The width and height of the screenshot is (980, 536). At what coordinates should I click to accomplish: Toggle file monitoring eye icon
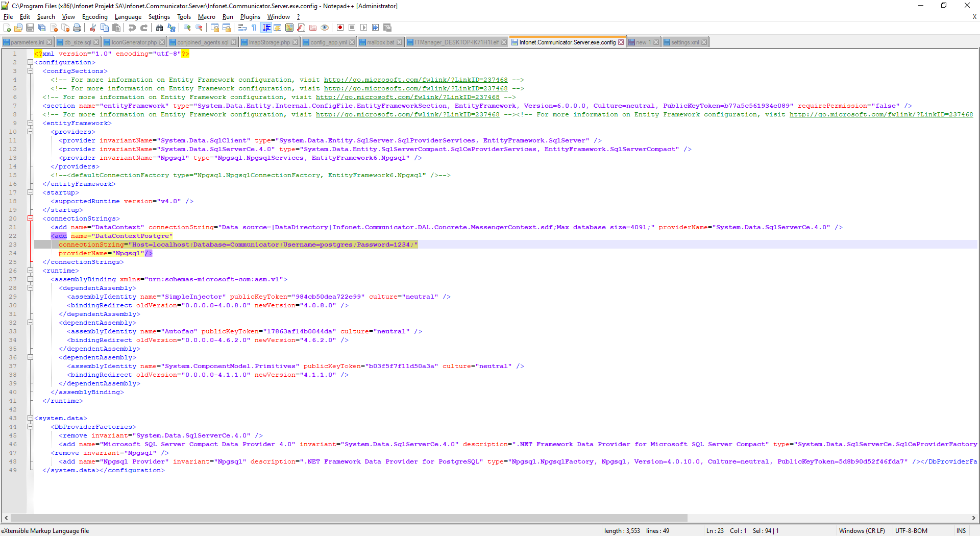325,28
